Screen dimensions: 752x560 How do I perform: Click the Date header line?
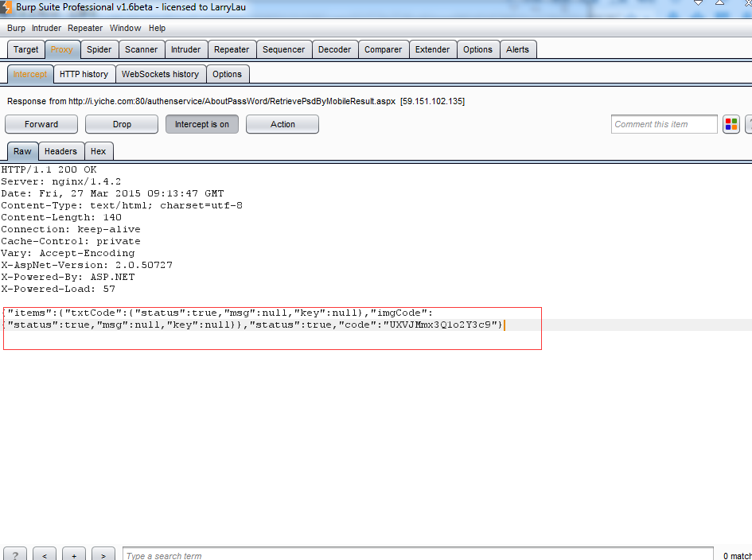coord(112,194)
